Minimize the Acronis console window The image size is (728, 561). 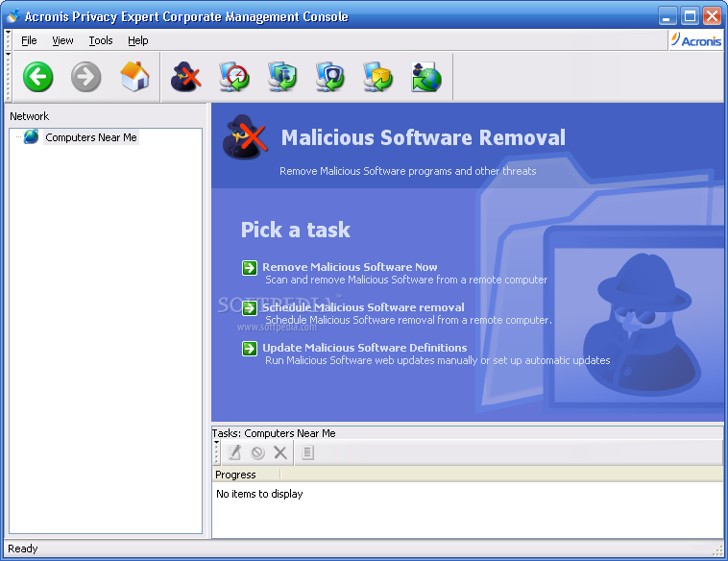[667, 16]
